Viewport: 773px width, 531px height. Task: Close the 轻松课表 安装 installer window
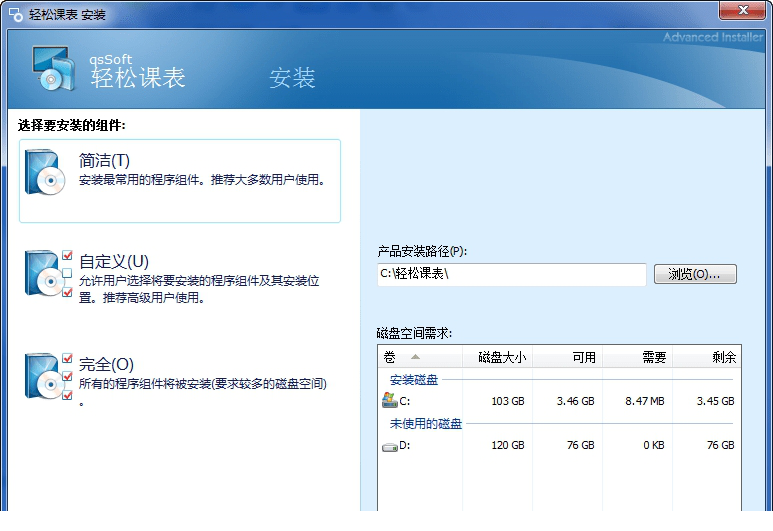tap(743, 10)
